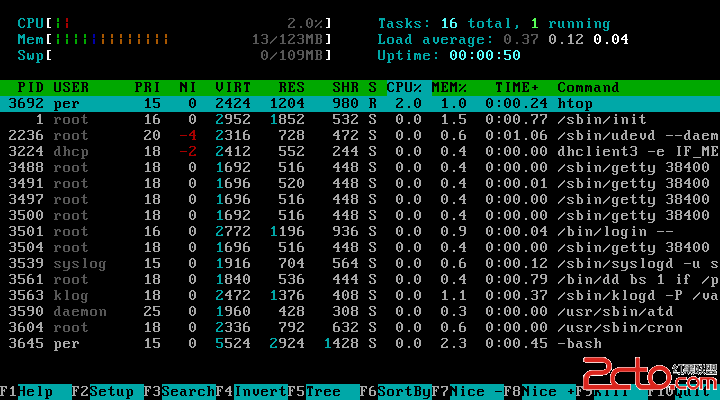The image size is (720, 400).
Task: Select the /usr/sbin/cron process row
Action: (x=360, y=327)
